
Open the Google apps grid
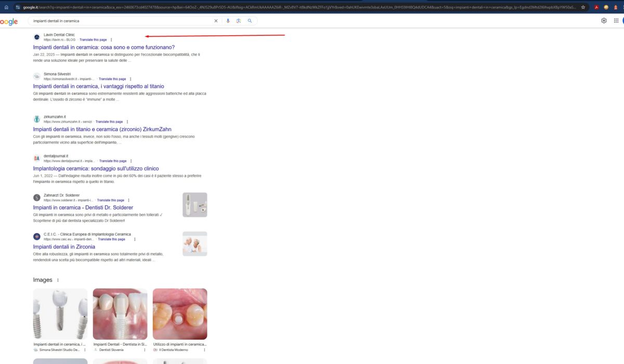coord(616,21)
